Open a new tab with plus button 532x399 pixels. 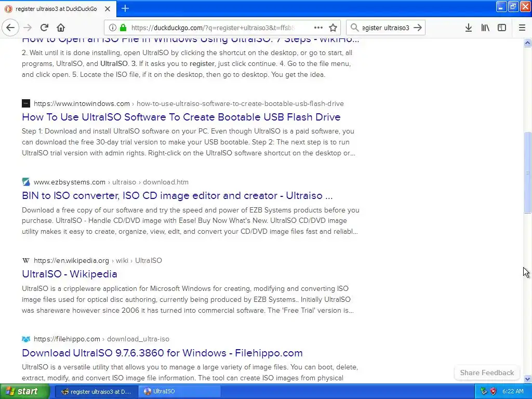125,8
